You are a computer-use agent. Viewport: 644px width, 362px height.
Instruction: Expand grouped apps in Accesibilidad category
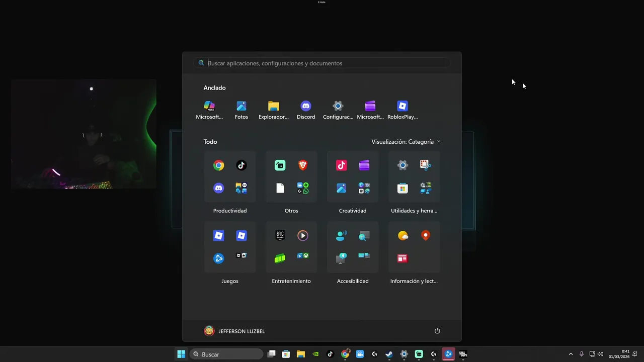click(x=364, y=256)
